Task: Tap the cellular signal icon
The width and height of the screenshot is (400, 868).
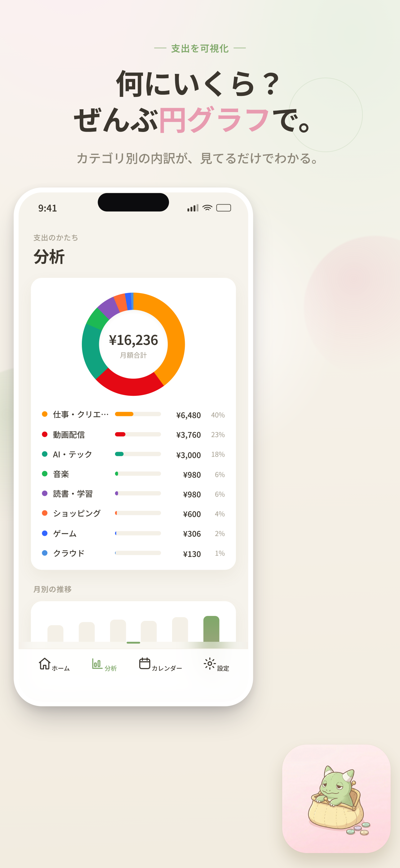Action: pyautogui.click(x=193, y=208)
